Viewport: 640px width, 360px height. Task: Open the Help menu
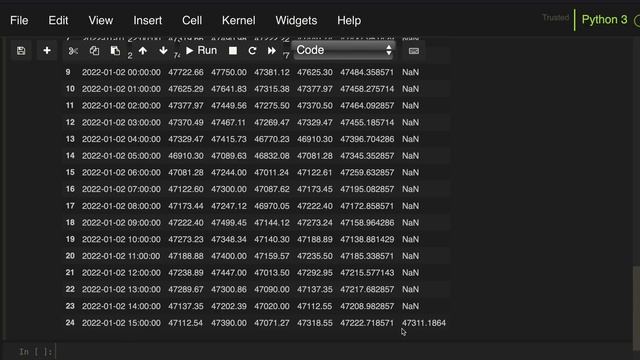click(349, 20)
